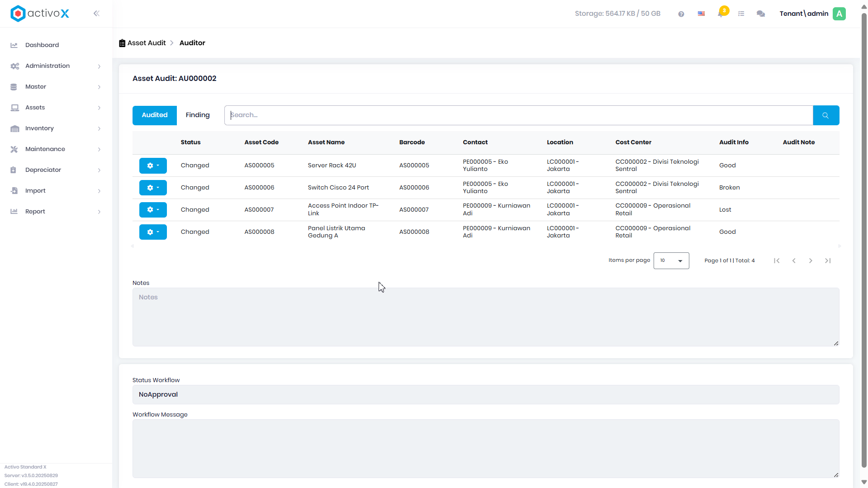This screenshot has width=868, height=488.
Task: Open action menu for Access Point Indoor row
Action: pyautogui.click(x=153, y=210)
